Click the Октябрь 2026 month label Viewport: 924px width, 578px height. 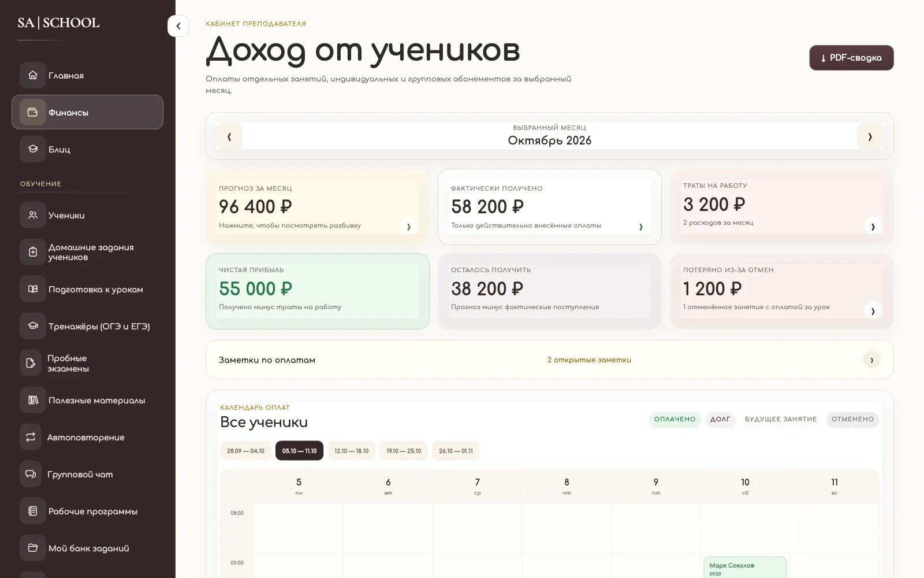[550, 140]
